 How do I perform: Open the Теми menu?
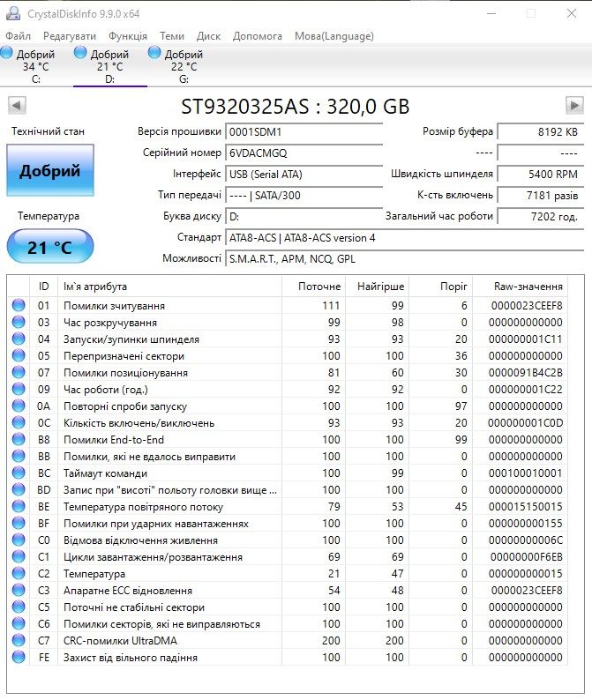tap(172, 36)
